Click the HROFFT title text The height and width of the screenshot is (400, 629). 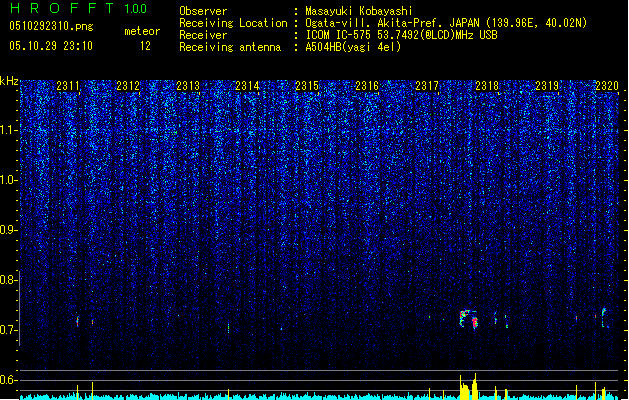(61, 8)
